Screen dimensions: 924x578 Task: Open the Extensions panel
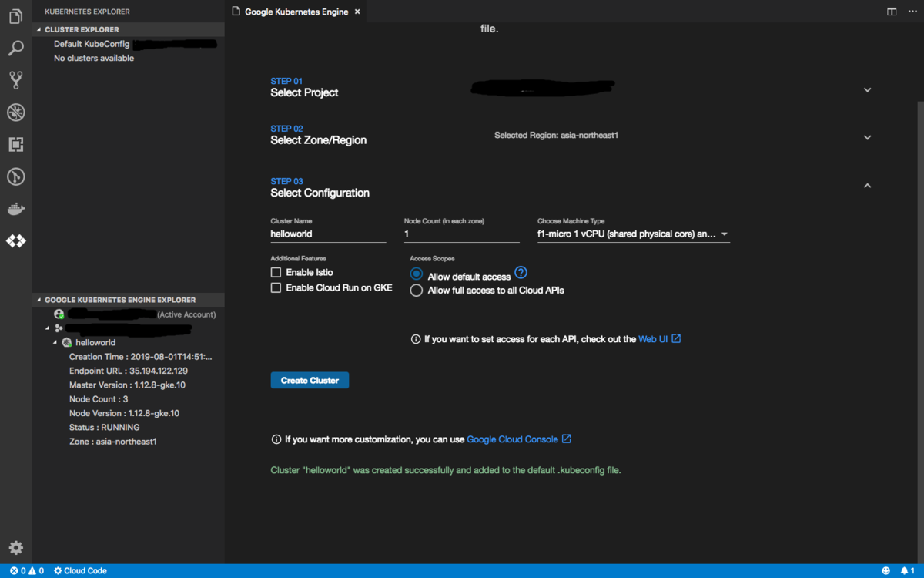click(x=15, y=144)
